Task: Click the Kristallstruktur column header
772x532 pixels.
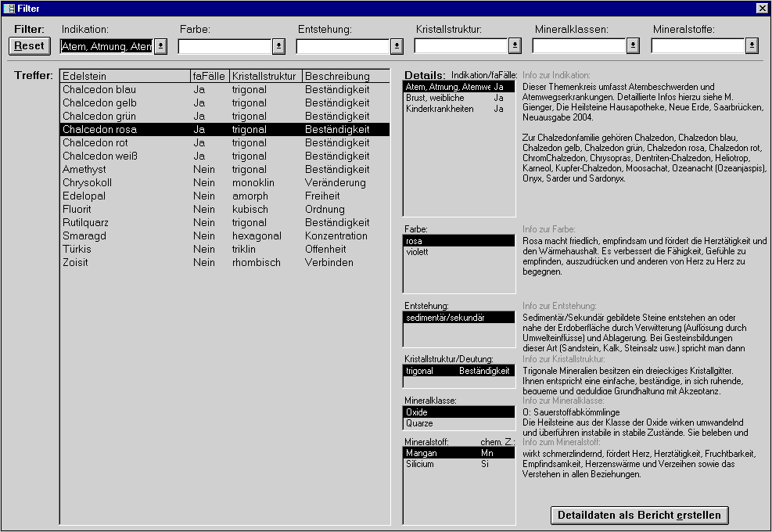Action: (266, 76)
